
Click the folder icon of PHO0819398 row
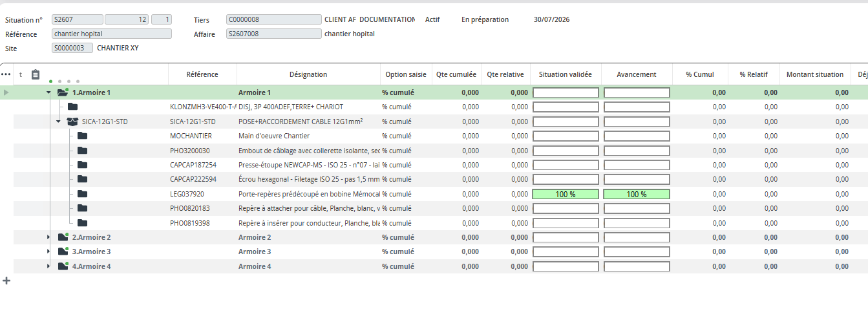[82, 223]
